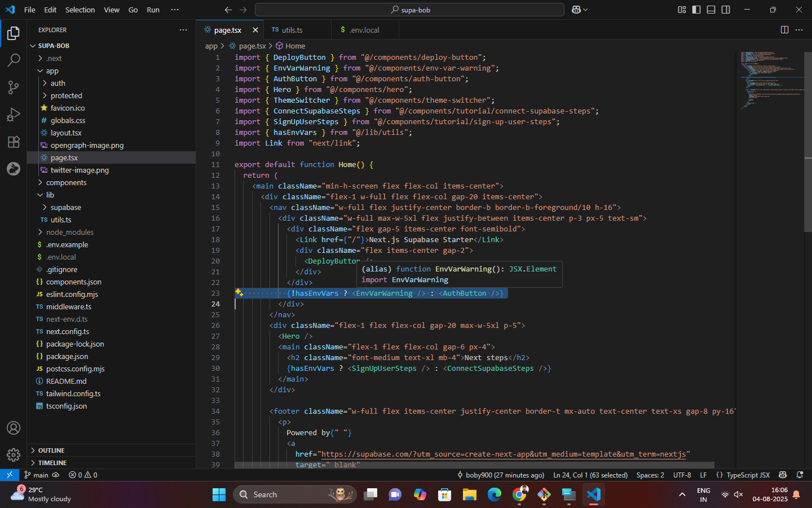Open globals.css in the explorer

pyautogui.click(x=112, y=120)
